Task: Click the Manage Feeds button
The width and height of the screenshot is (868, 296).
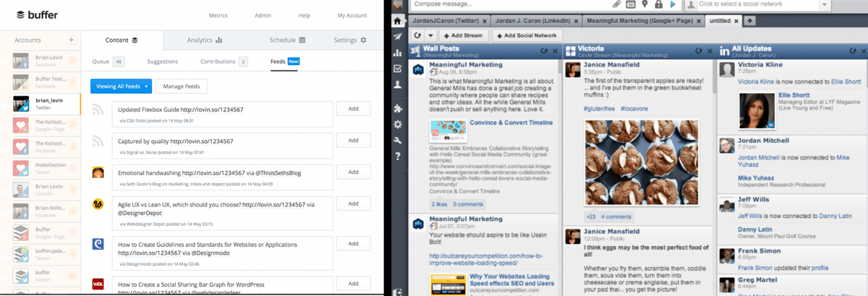Action: [182, 86]
